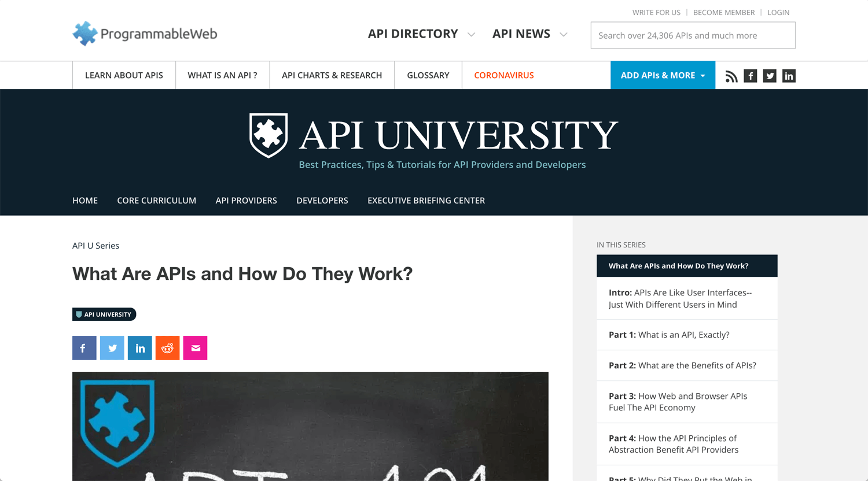This screenshot has width=868, height=481.
Task: Share article by email
Action: pos(196,348)
